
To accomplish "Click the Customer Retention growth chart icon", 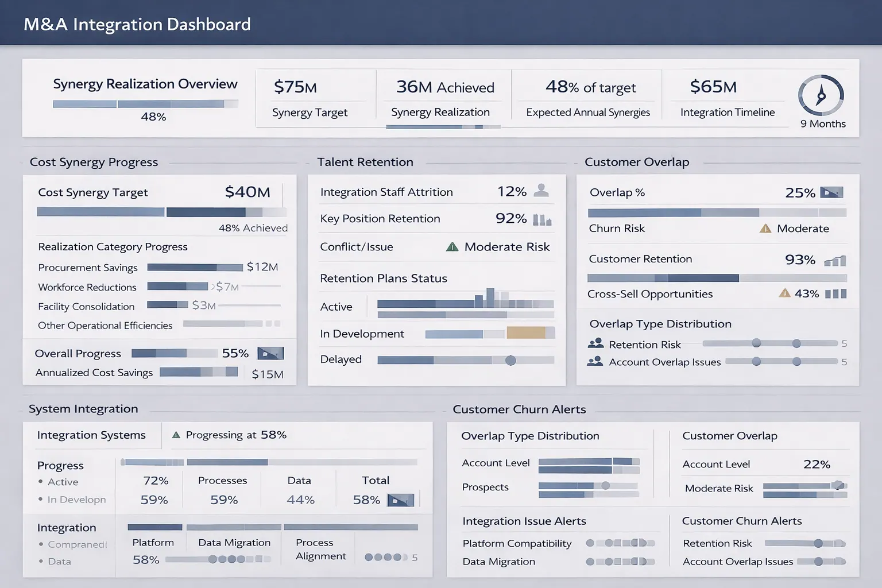I will click(x=835, y=260).
